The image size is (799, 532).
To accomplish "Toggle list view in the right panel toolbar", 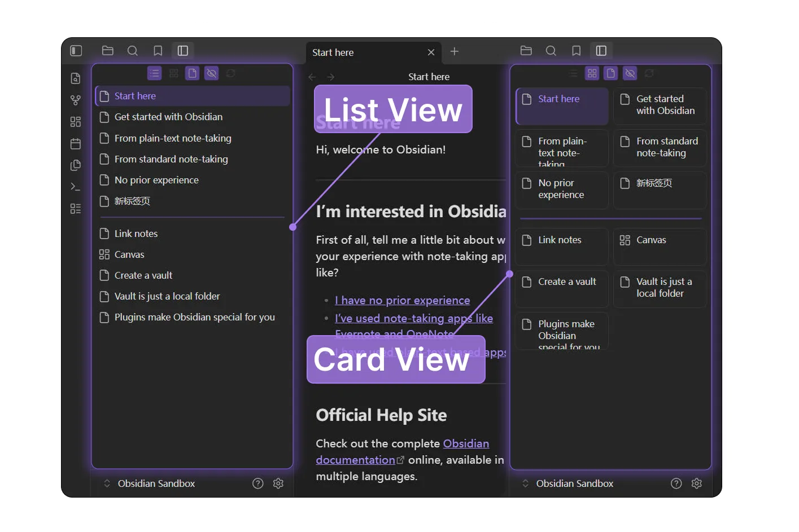I will 573,73.
